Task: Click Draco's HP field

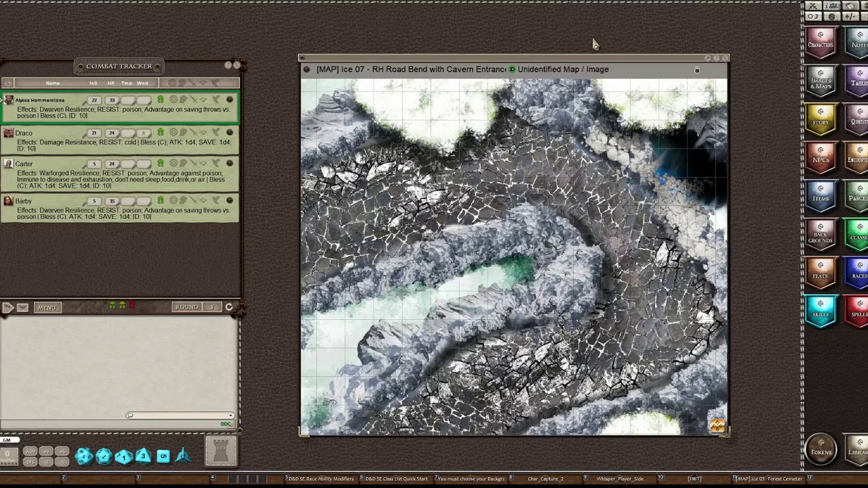Action: [112, 133]
